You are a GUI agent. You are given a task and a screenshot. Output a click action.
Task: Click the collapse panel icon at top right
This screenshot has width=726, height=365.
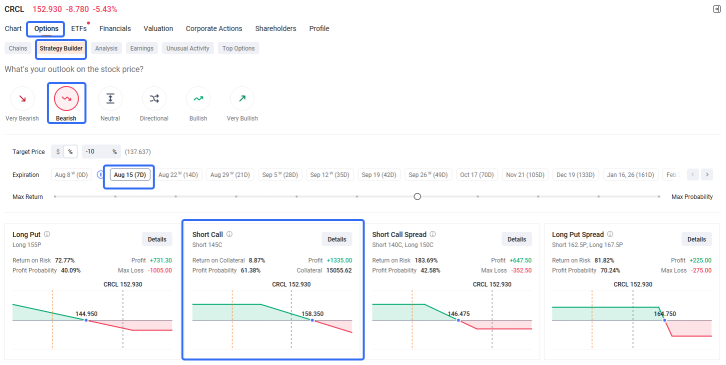point(716,9)
